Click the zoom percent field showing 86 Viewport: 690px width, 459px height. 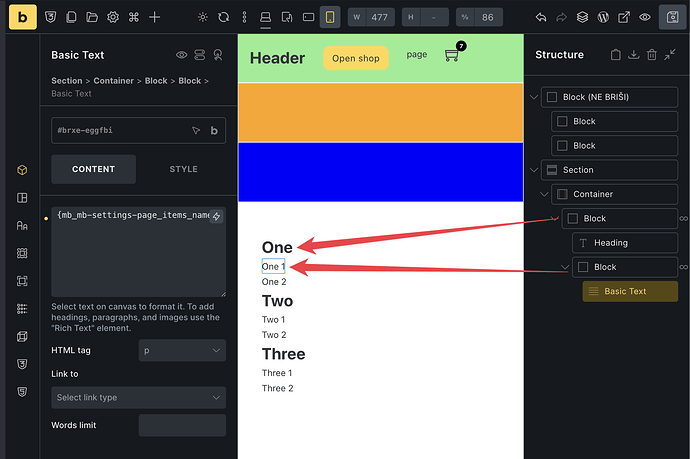pos(479,17)
